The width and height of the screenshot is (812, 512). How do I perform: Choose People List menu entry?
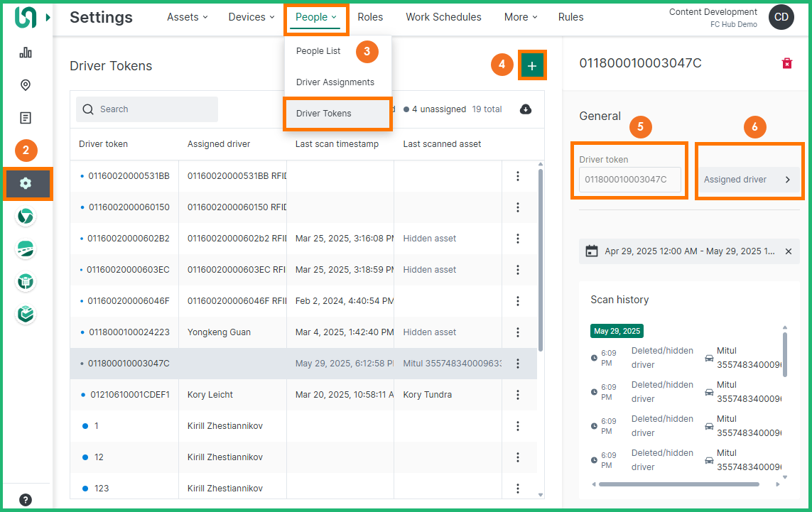point(318,51)
